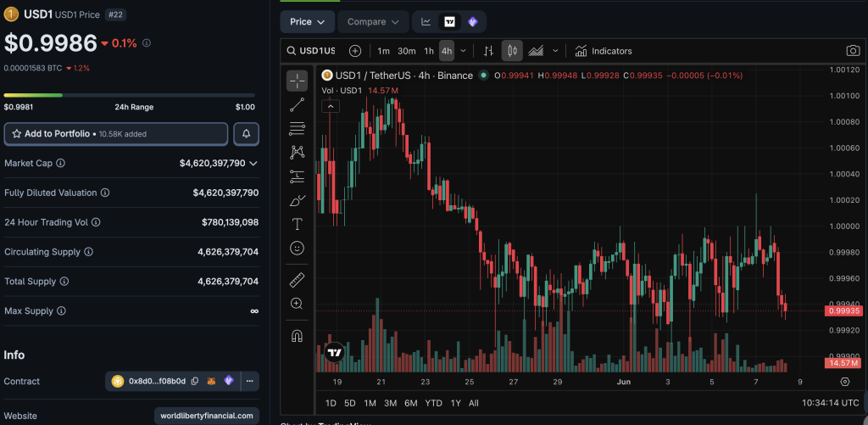Switch to bar chart style
Screen dimensions: 868x425
488,51
